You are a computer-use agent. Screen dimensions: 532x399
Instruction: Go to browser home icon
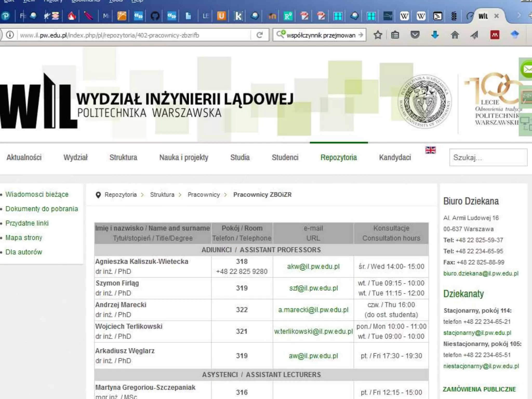[x=455, y=35]
